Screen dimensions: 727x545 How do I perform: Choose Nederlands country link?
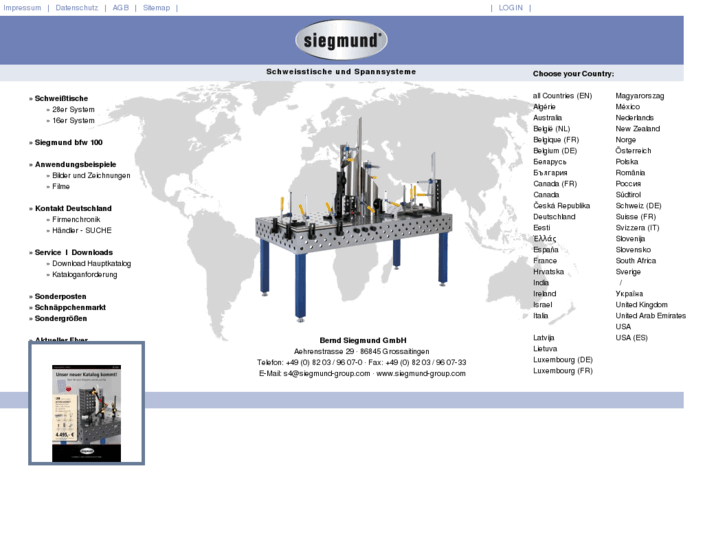(x=634, y=118)
